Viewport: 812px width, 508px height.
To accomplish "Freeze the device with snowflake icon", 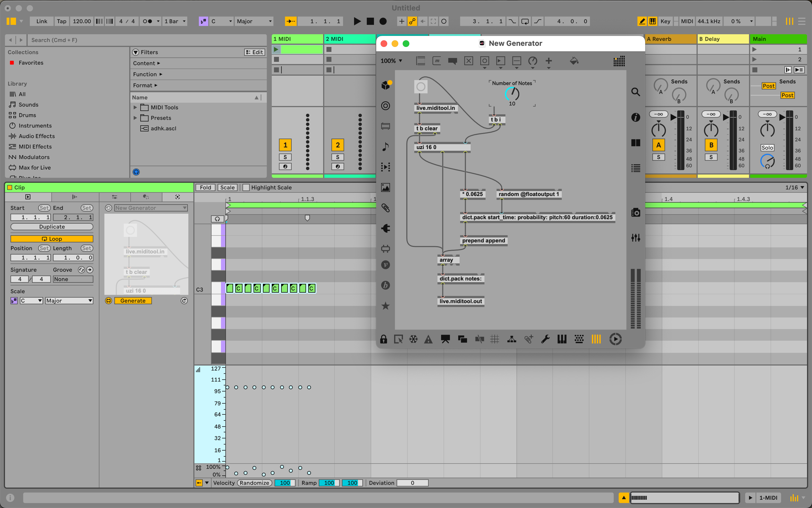I will 413,339.
